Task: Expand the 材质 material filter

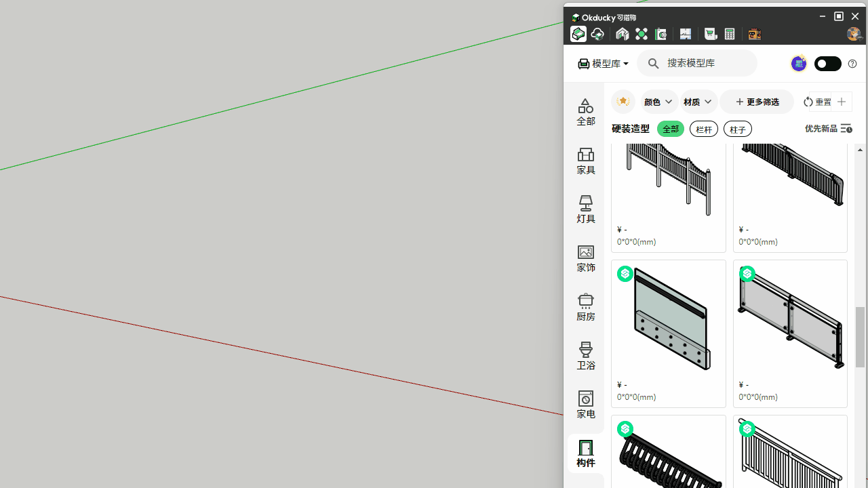Action: [698, 102]
